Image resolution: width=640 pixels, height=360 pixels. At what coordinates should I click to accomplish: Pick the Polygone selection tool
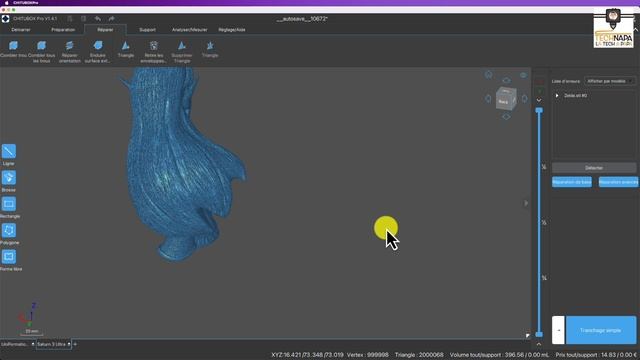(9, 230)
